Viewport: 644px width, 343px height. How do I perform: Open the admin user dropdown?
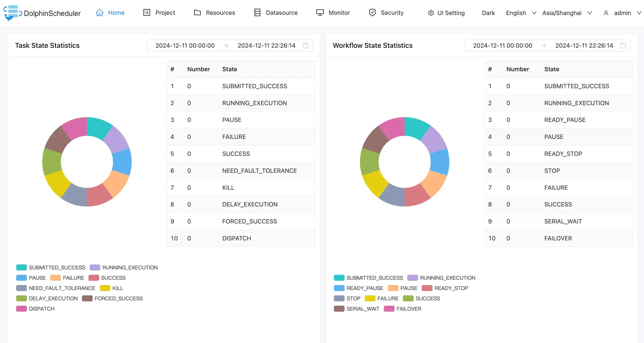coord(622,13)
